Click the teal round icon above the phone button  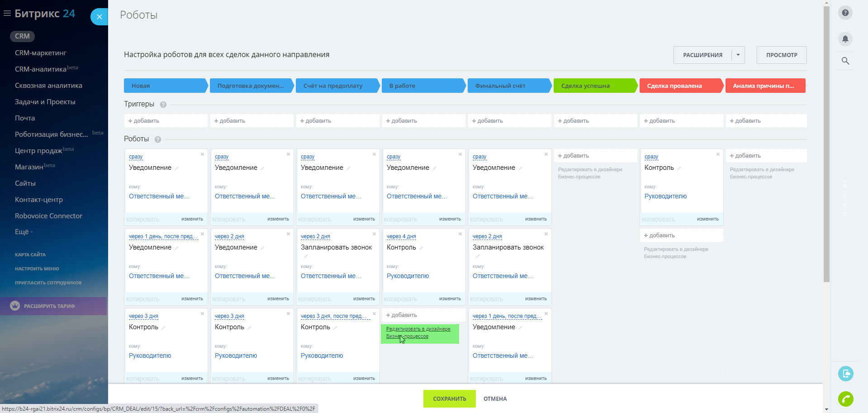coord(845,374)
